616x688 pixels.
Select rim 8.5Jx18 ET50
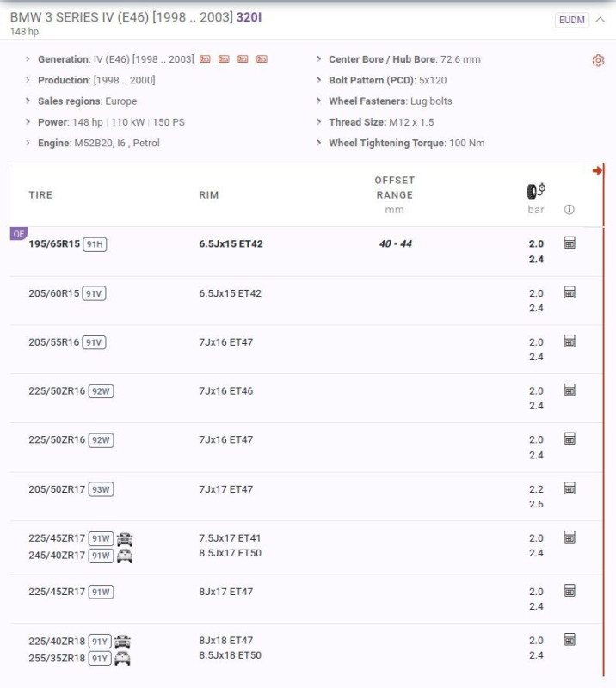coord(230,655)
